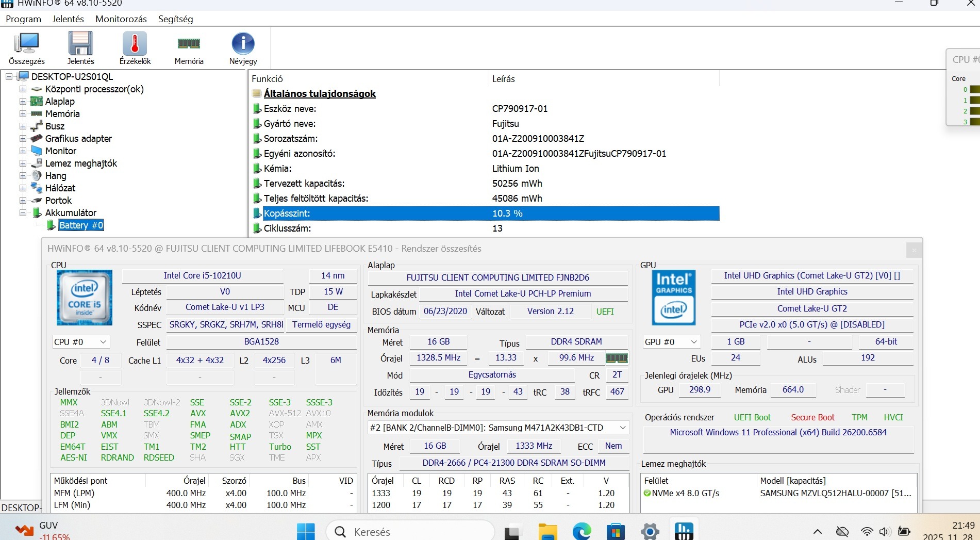
Task: Click the Jelentés floppy disk icon
Action: pos(80,44)
